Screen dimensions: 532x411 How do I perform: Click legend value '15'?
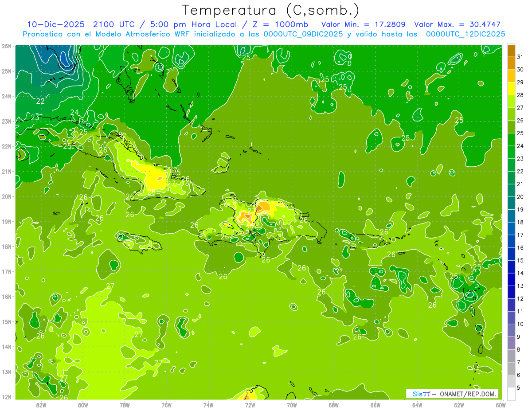520,261
